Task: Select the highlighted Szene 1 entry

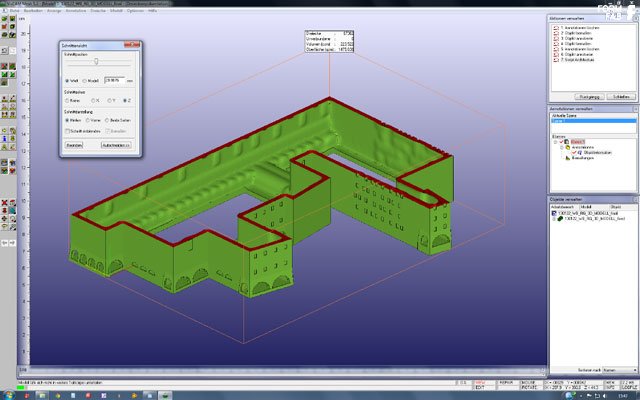Action: 593,121
